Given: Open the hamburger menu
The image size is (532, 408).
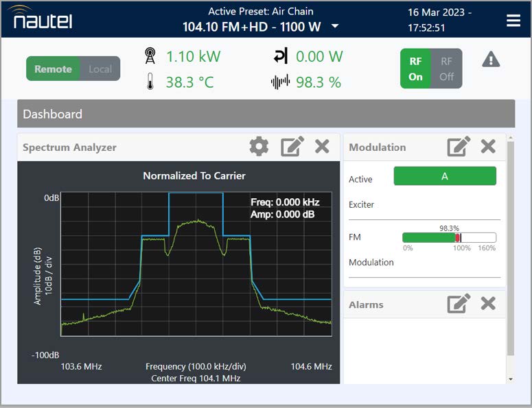Looking at the screenshot, I should click(513, 21).
